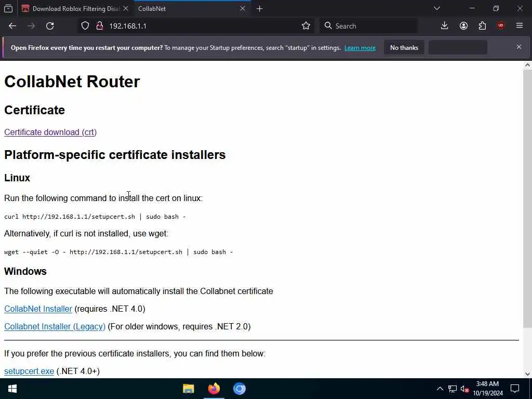
Task: Click the scrollbar up arrow
Action: pos(528,65)
